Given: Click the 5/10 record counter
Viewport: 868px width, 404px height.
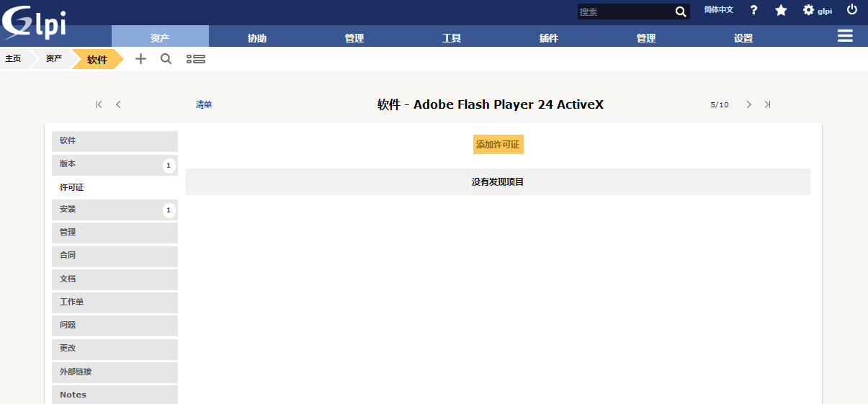Looking at the screenshot, I should coord(720,105).
